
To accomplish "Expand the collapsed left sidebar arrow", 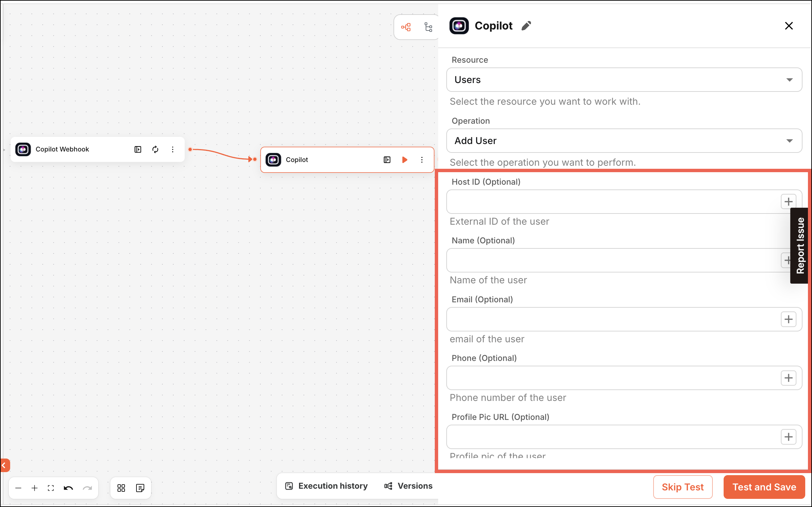I will (5, 465).
